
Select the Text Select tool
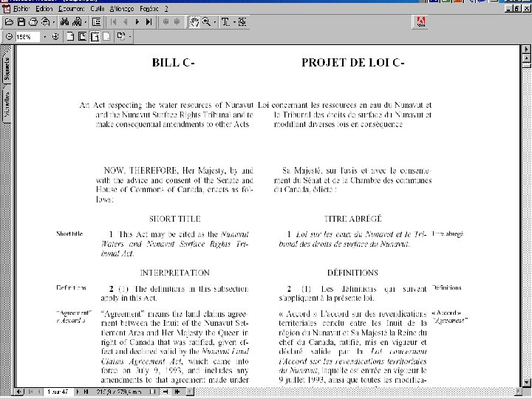pyautogui.click(x=225, y=22)
